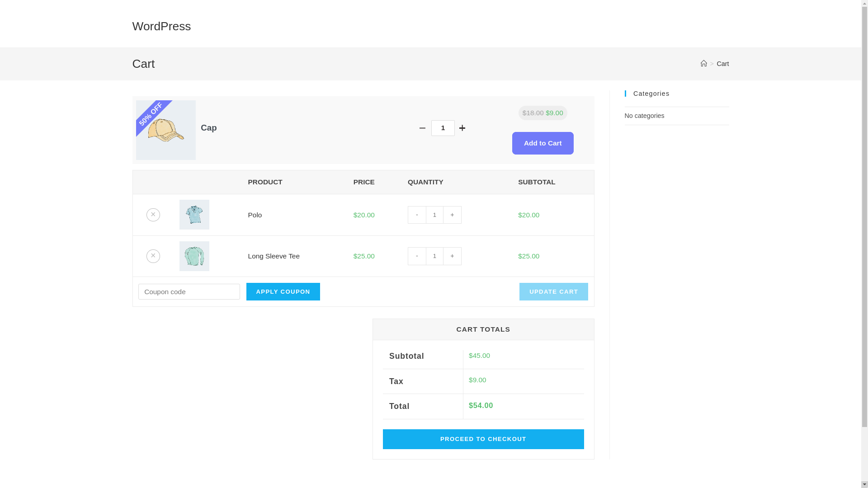Click the Cart breadcrumb link
The width and height of the screenshot is (868, 488).
pos(722,64)
